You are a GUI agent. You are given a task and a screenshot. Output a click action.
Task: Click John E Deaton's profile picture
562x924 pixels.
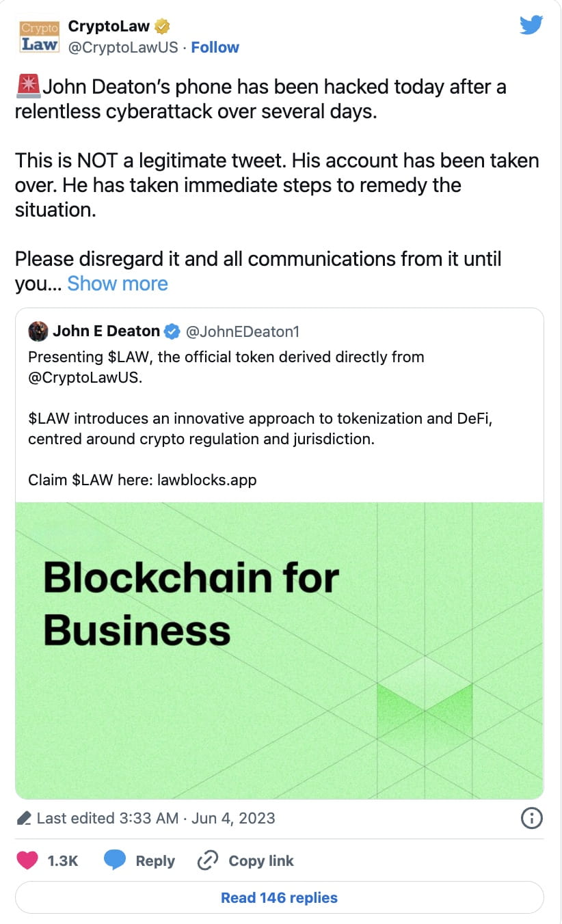pos(40,331)
